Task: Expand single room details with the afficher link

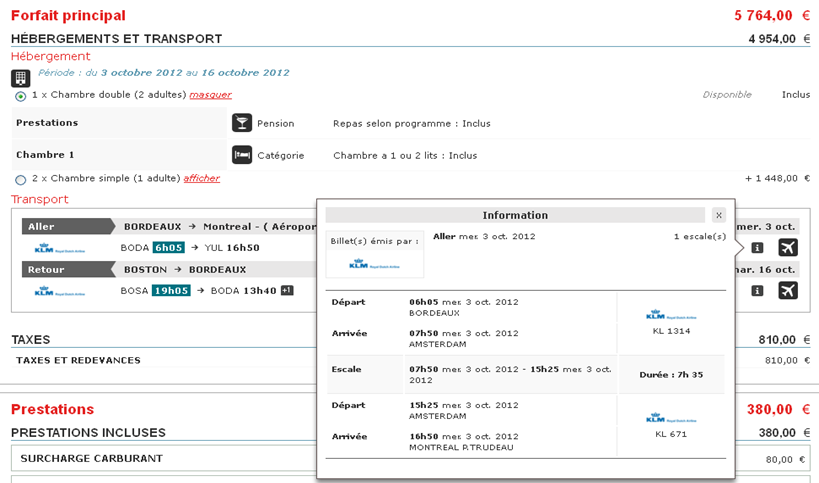Action: point(201,178)
